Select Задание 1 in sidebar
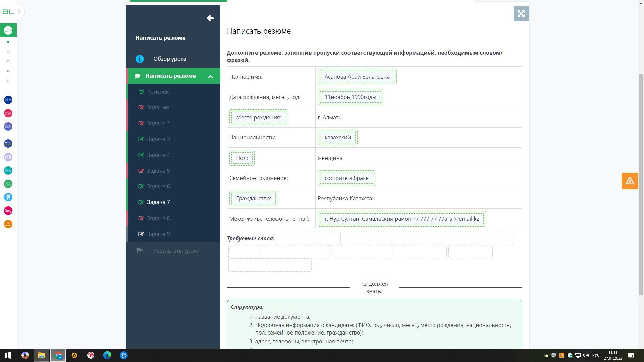This screenshot has height=362, width=644. point(160,108)
